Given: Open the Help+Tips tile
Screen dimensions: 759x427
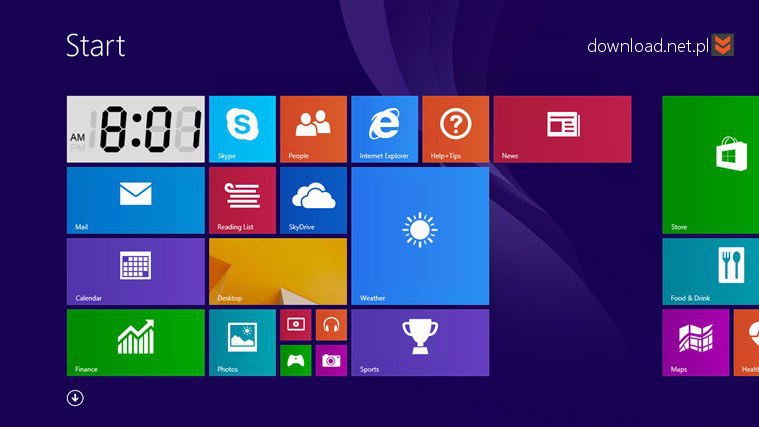Looking at the screenshot, I should point(456,129).
